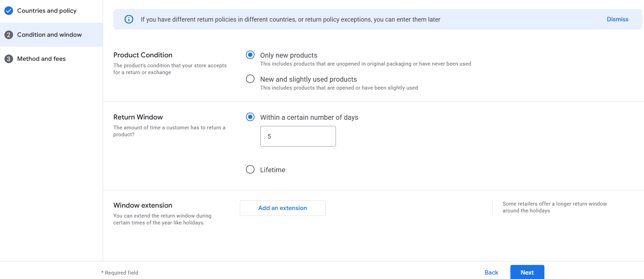Click the Required field note
Viewport: 644px width, 279px height.
click(x=120, y=273)
